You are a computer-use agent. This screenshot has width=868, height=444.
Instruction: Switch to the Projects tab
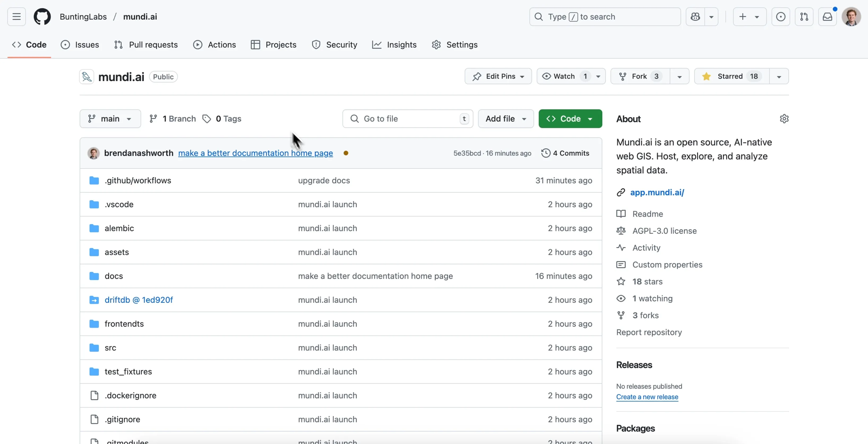(274, 45)
